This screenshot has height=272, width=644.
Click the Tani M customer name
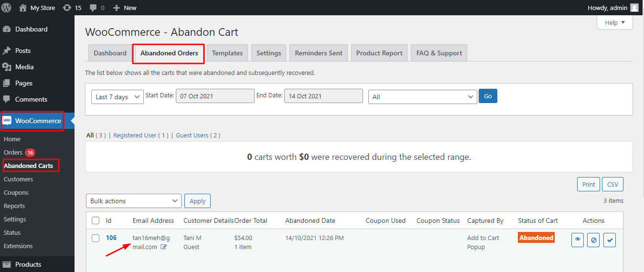click(x=193, y=238)
